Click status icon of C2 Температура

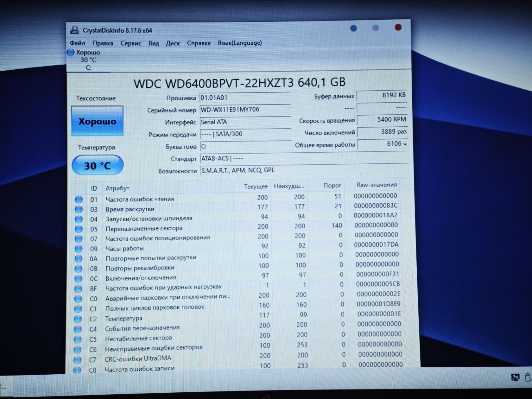pos(78,319)
